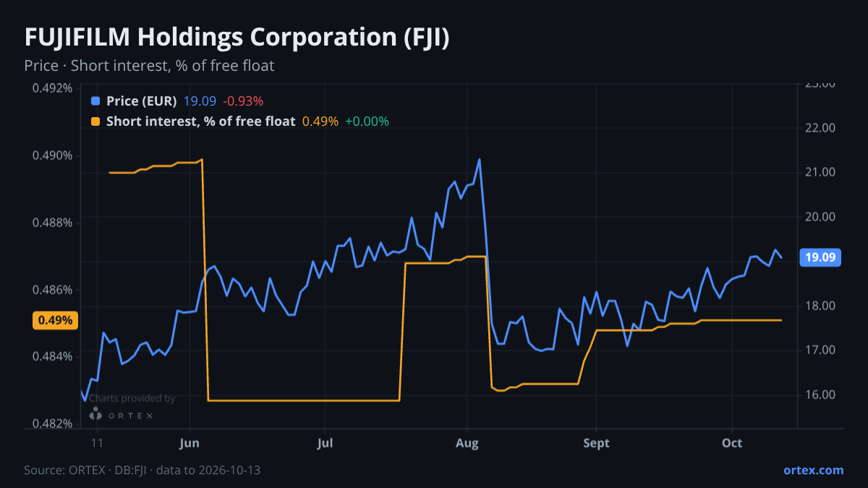Image resolution: width=868 pixels, height=488 pixels.
Task: Click the subtitle Price · Short interest, % of free float
Action: [149, 66]
